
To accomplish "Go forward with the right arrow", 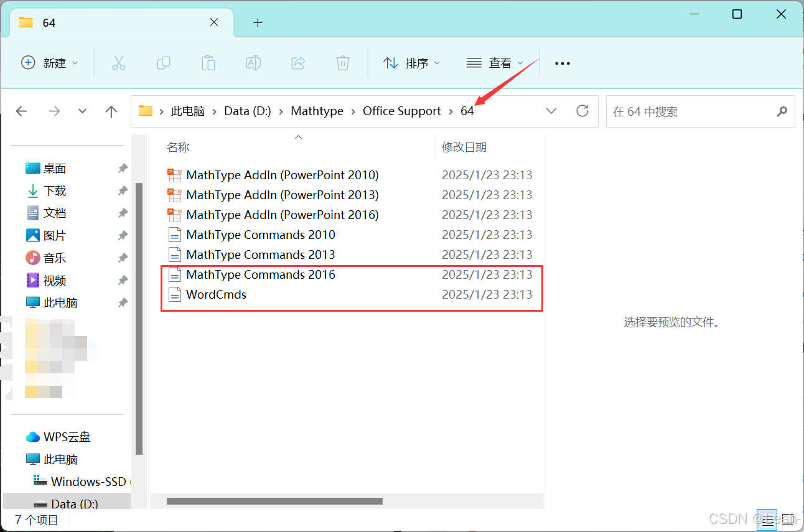I will (x=54, y=111).
